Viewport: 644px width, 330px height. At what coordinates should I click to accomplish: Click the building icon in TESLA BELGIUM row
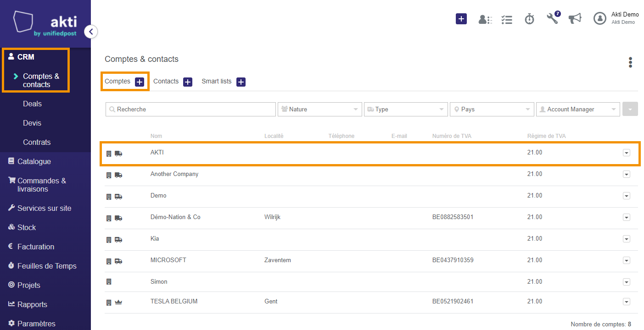[x=109, y=302]
